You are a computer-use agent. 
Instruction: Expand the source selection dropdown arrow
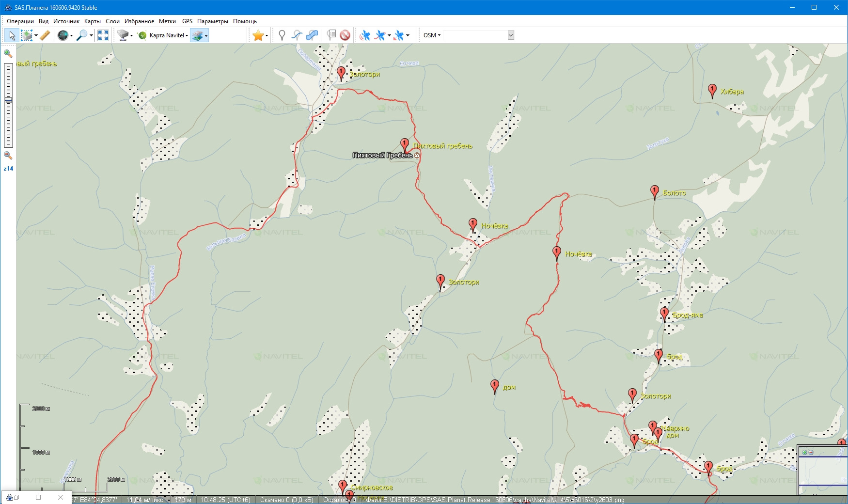click(131, 35)
